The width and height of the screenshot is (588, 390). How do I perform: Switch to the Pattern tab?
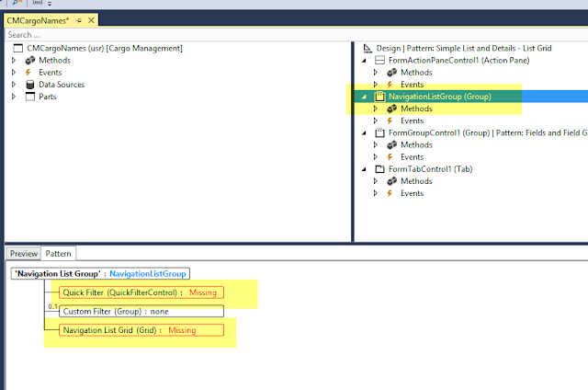58,253
